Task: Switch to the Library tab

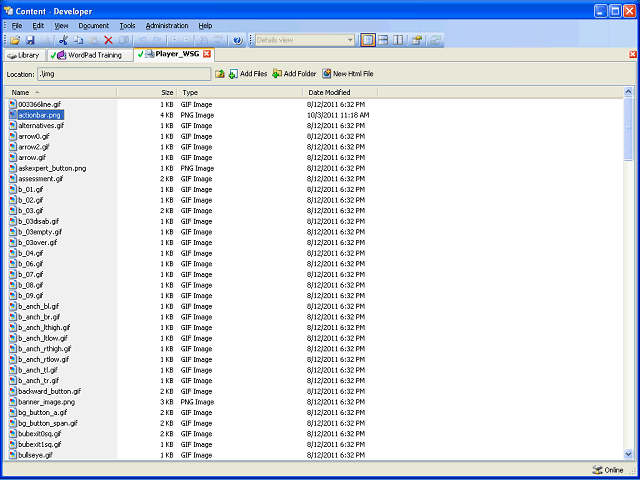Action: pos(24,55)
